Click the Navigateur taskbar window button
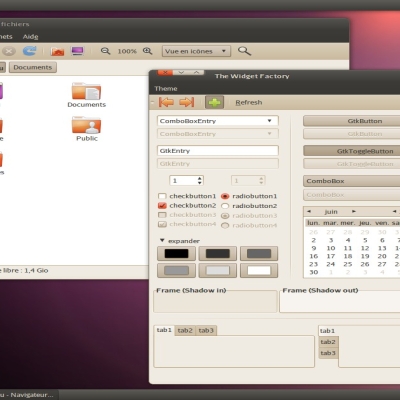The width and height of the screenshot is (400, 400). pos(29,395)
